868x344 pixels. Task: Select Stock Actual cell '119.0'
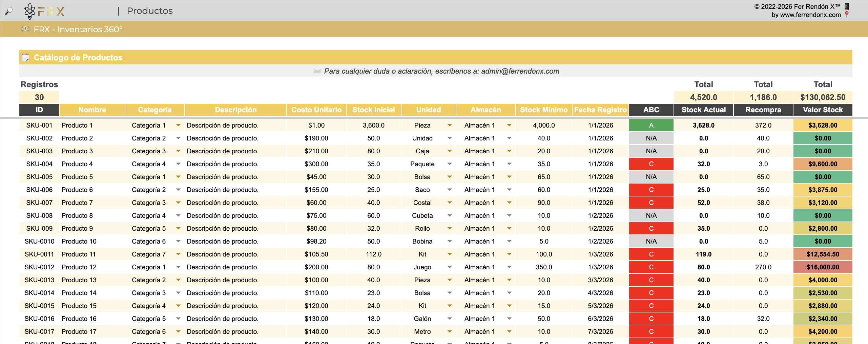[704, 254]
